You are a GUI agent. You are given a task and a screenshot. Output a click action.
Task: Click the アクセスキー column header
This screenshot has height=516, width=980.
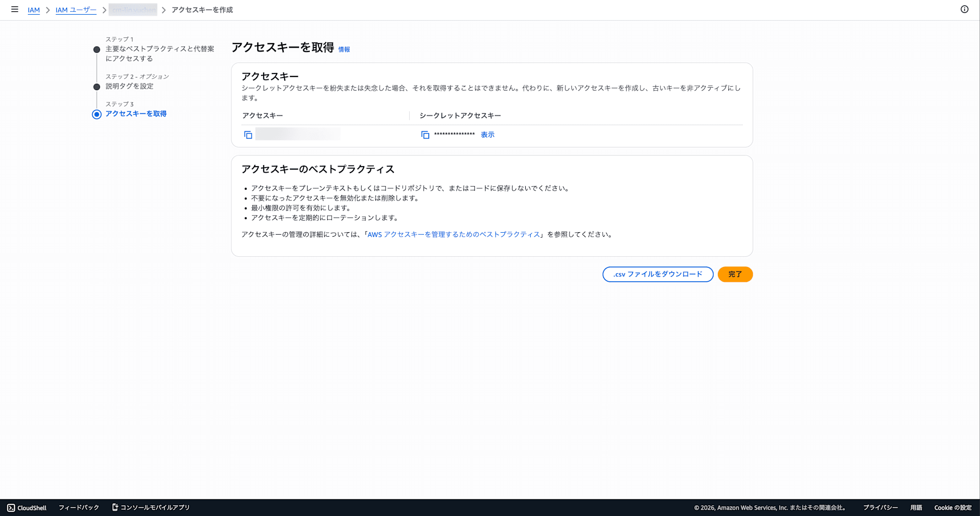[263, 116]
